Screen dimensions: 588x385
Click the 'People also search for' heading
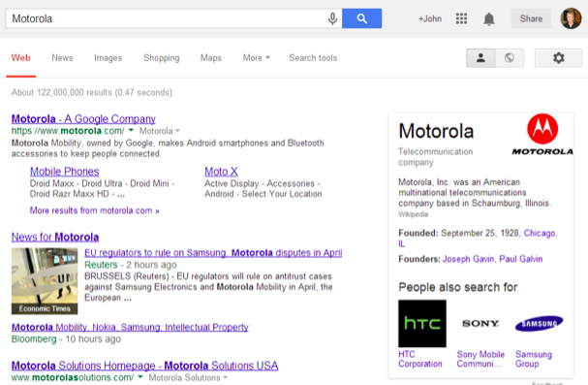pos(458,287)
